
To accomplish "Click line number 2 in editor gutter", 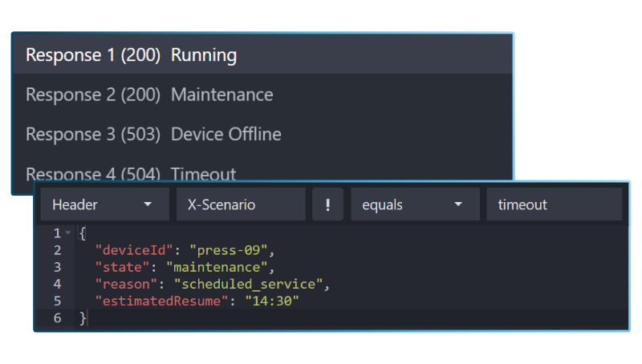I will point(57,250).
